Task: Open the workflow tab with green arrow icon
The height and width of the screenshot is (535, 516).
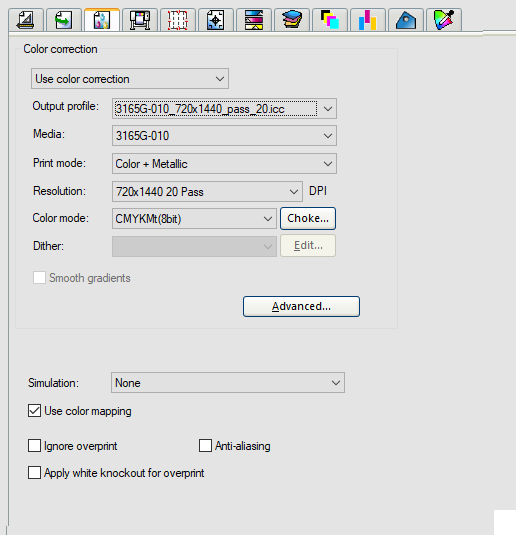Action: point(64,20)
